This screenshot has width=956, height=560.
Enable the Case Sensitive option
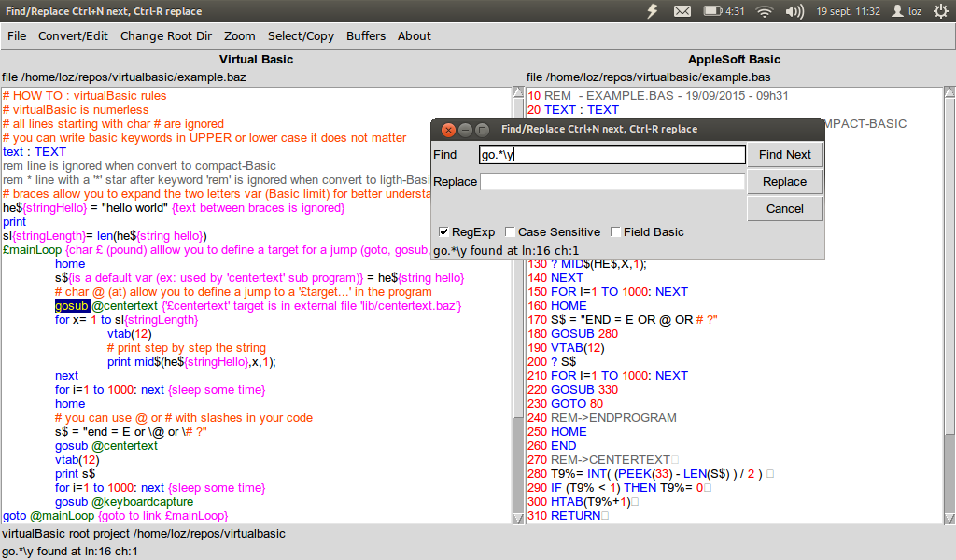coord(510,232)
